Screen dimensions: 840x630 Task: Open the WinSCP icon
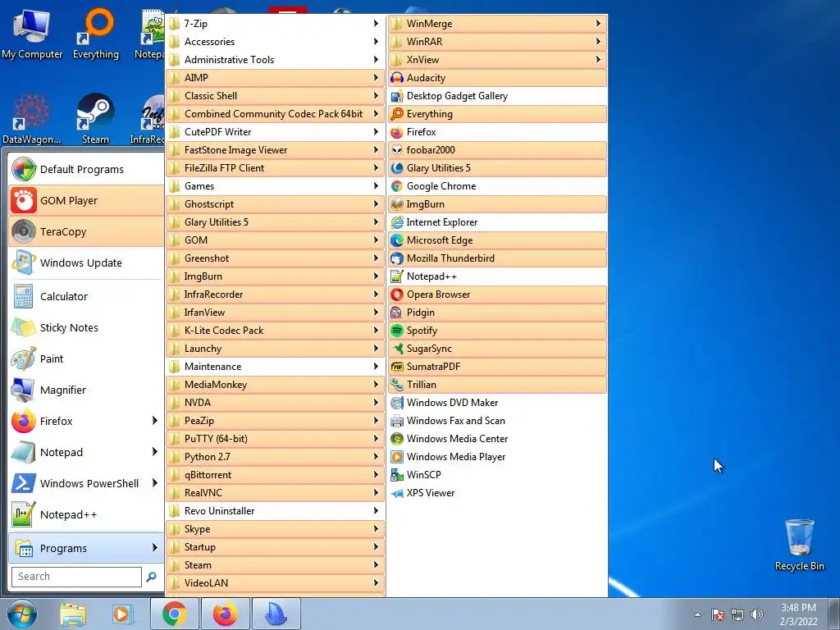(397, 475)
